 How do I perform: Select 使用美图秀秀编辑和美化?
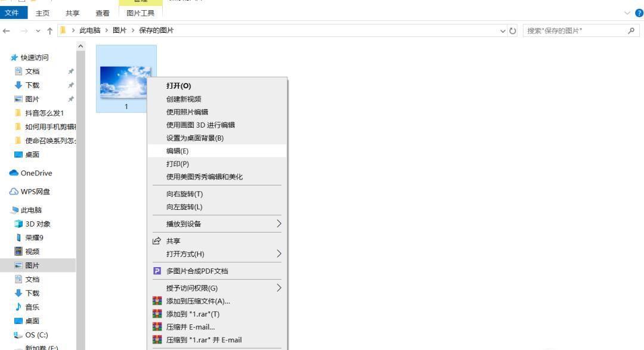(217, 176)
